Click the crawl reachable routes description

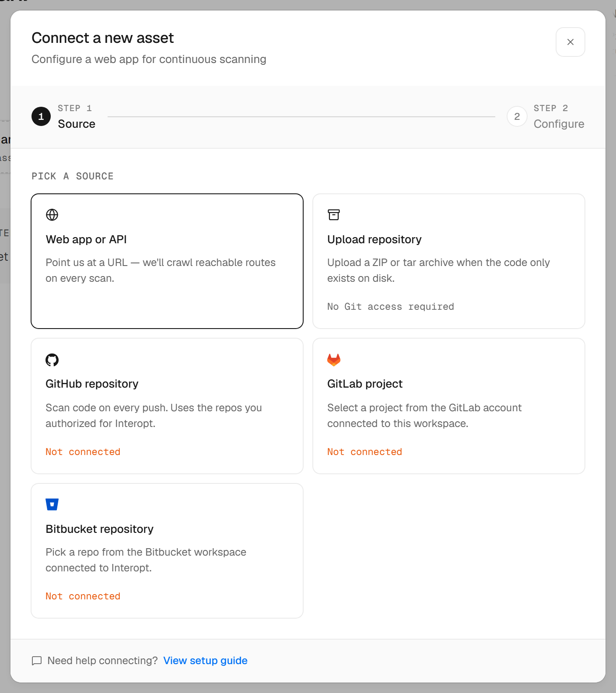161,270
